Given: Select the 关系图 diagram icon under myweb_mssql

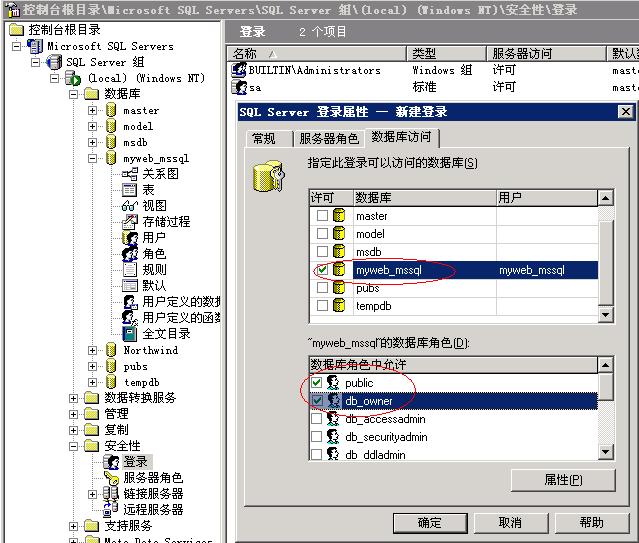Looking at the screenshot, I should pyautogui.click(x=130, y=173).
